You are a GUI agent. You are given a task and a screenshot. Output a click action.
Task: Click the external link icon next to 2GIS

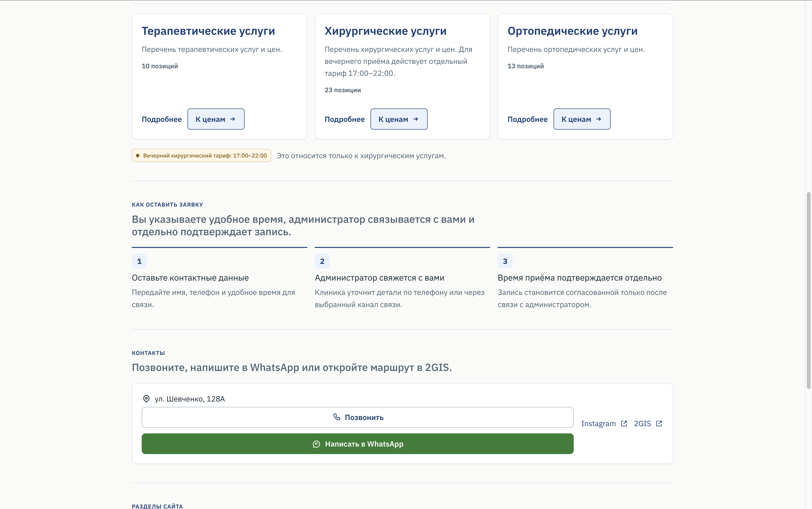659,424
